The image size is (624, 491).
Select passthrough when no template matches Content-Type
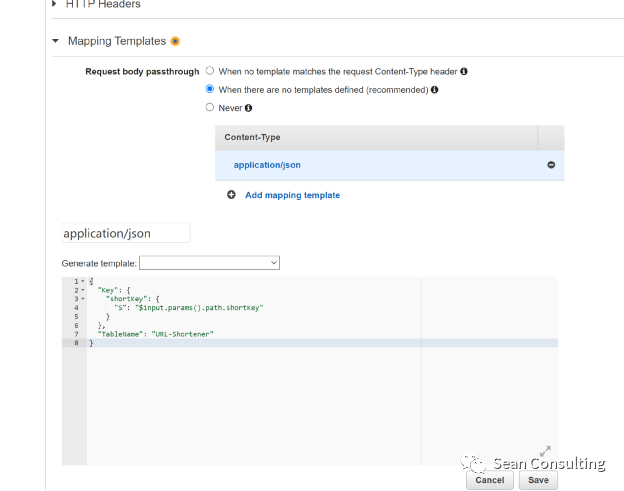[x=210, y=71]
